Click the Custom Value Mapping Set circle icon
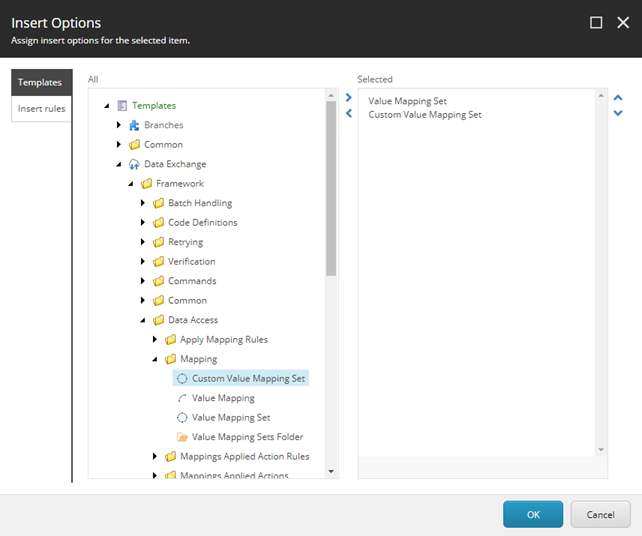642x536 pixels. tap(182, 379)
